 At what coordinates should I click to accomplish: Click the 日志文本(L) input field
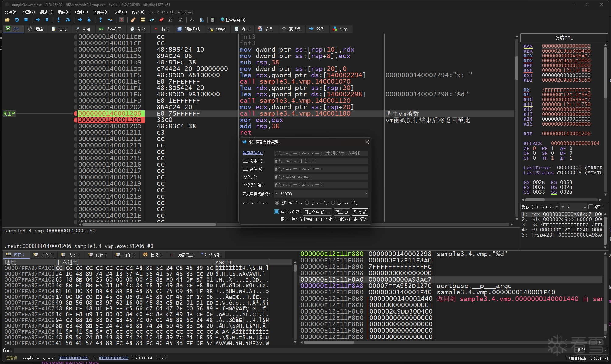(321, 161)
